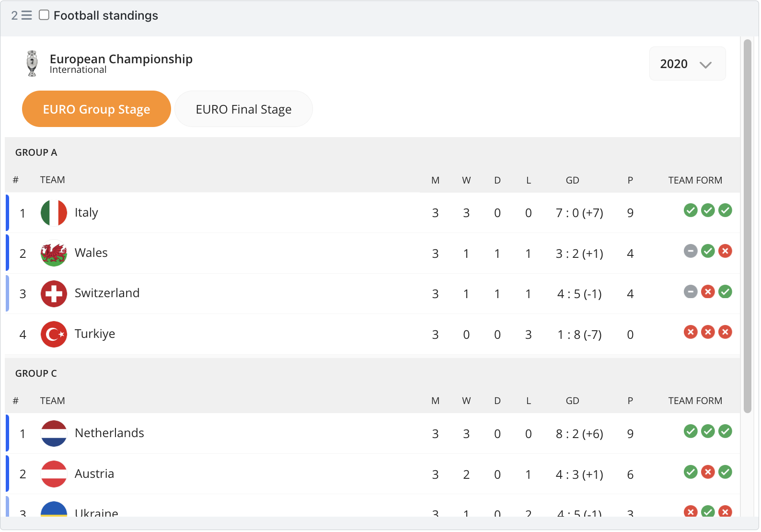This screenshot has height=532, width=761.
Task: Open the 2020 season dropdown
Action: (x=687, y=64)
